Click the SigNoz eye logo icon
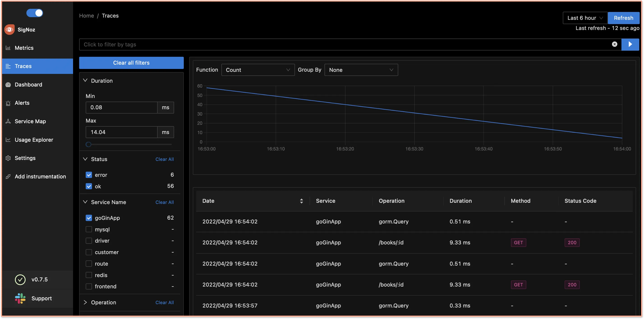The image size is (644, 319). (x=9, y=30)
